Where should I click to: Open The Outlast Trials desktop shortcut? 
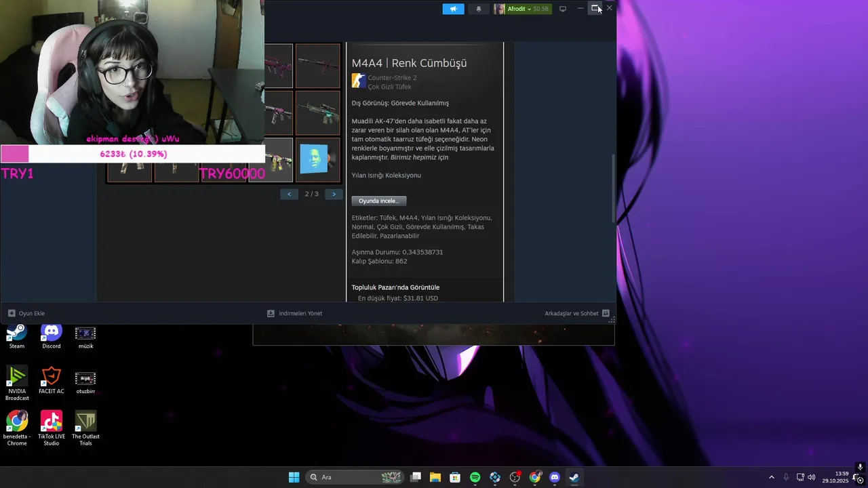click(x=85, y=428)
